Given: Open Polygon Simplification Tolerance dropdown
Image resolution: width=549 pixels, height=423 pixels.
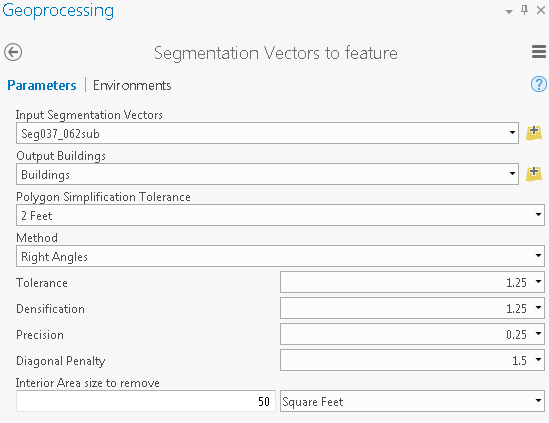Looking at the screenshot, I should point(280,215).
